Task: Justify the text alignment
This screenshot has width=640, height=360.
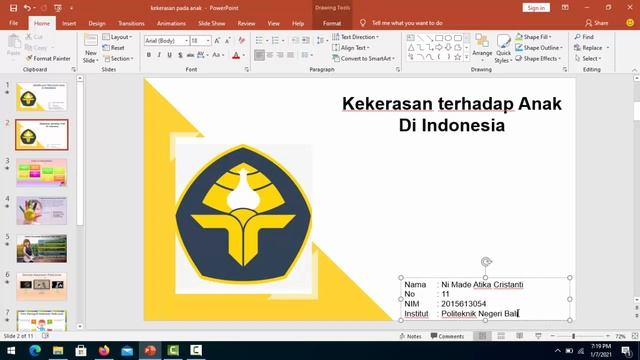Action: click(290, 55)
